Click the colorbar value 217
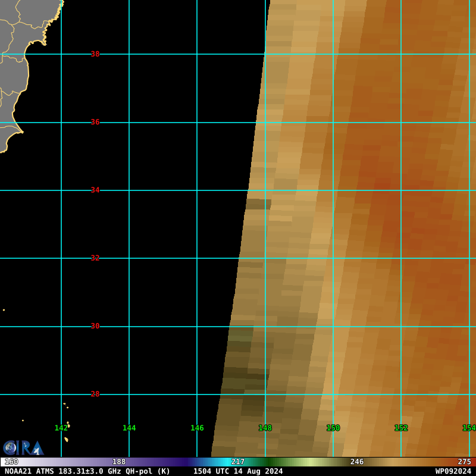 click(237, 462)
